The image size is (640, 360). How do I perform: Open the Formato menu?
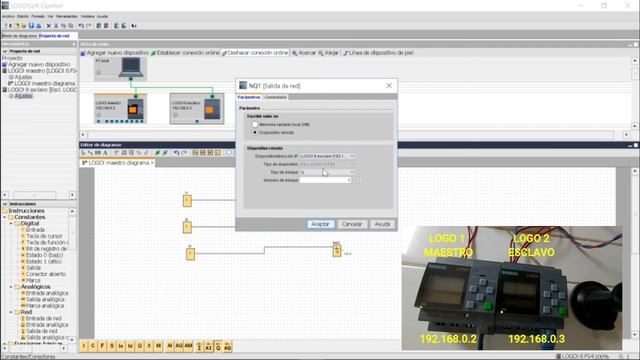(38, 16)
